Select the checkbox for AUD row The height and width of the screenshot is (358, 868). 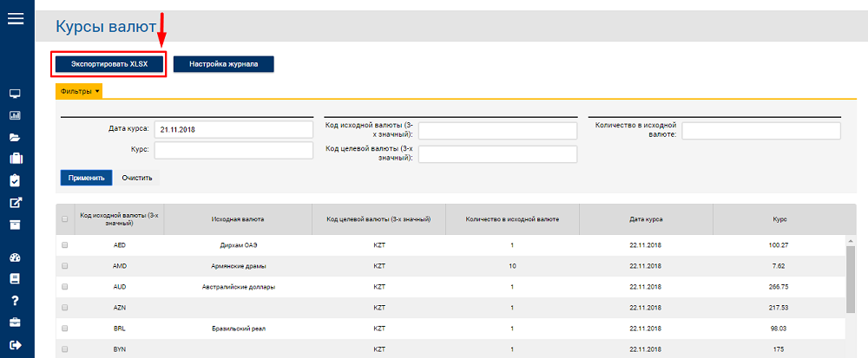tap(65, 287)
